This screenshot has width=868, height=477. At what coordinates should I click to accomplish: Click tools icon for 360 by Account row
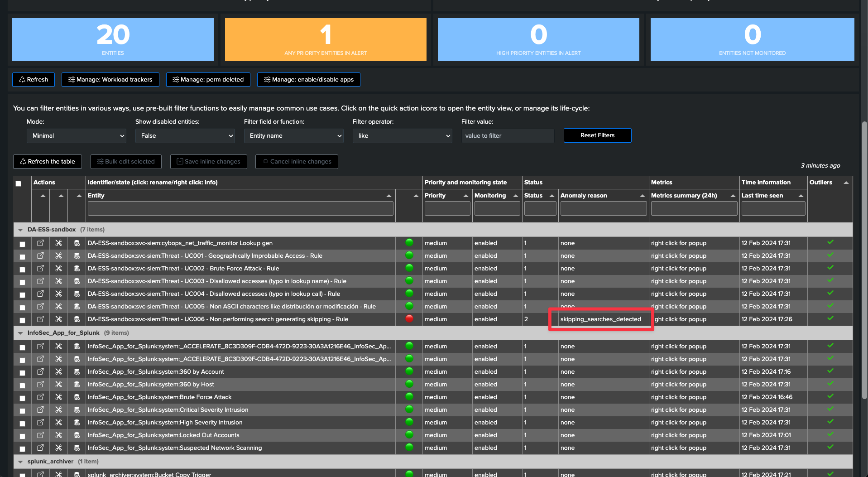coord(58,371)
